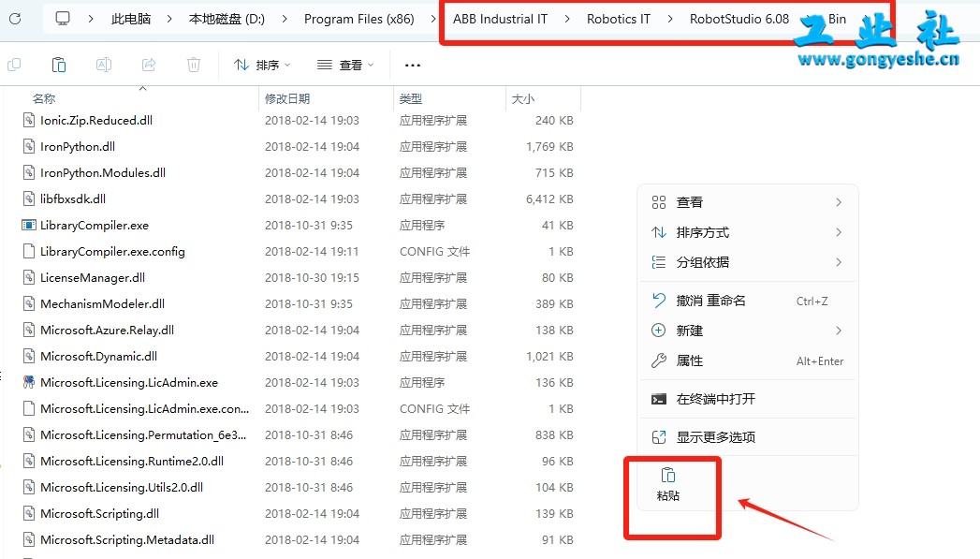Sort by the 名称 column header
980x559 pixels.
tap(44, 99)
